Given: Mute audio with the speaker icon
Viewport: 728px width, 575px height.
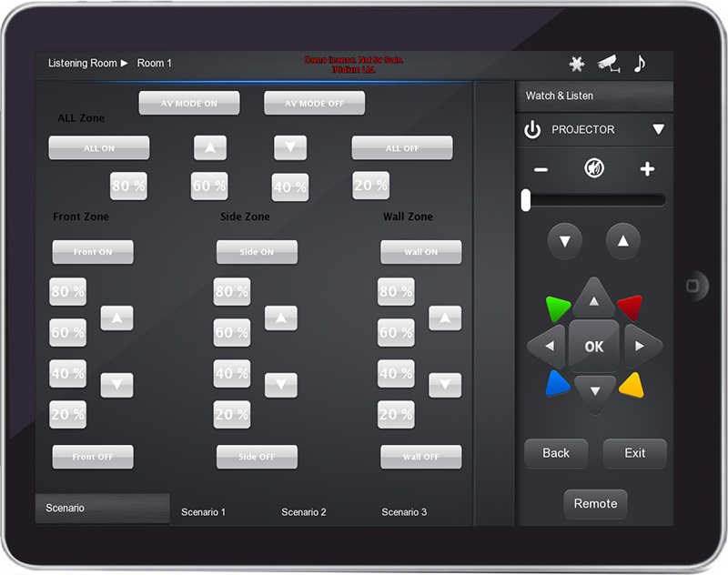Looking at the screenshot, I should point(594,169).
